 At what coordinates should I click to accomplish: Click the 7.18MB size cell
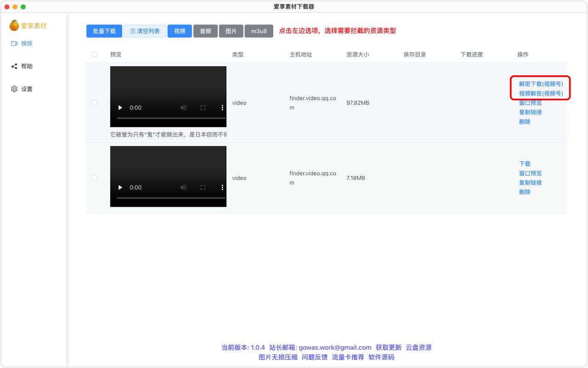356,178
